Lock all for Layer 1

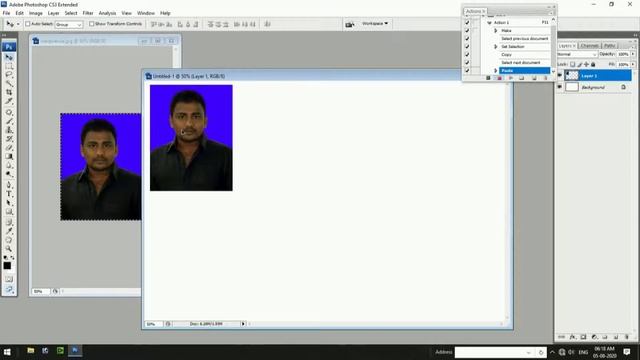pos(593,64)
